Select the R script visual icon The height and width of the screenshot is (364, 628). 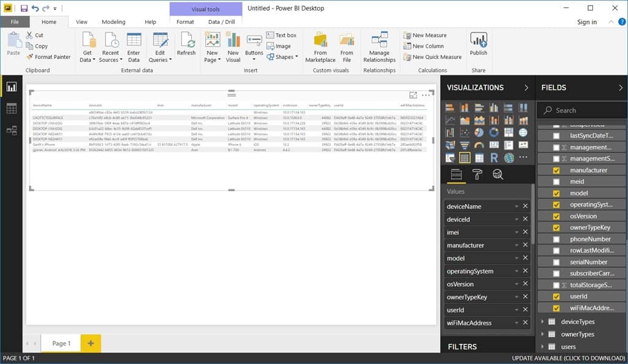coord(494,157)
